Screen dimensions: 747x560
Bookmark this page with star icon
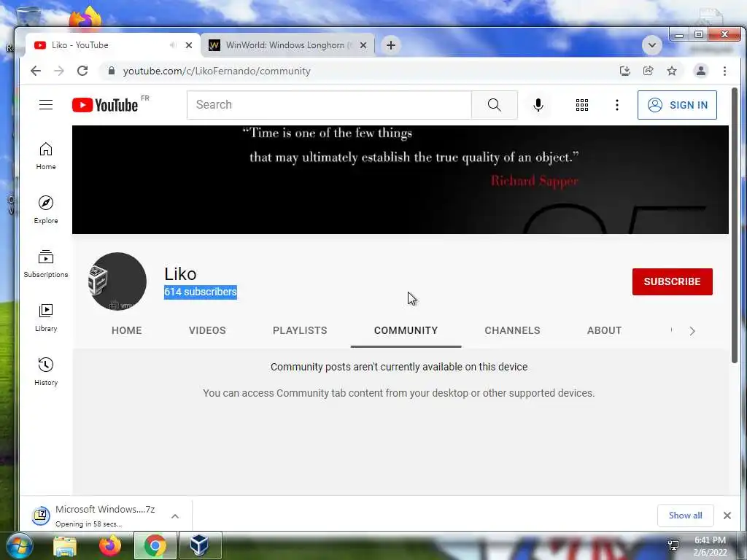[672, 71]
